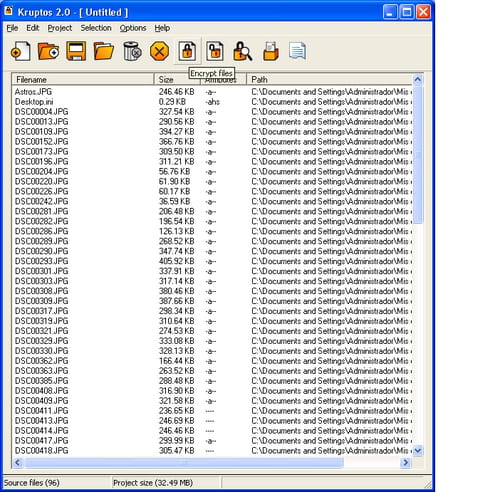The height and width of the screenshot is (492, 500).
Task: Sort by the Filename column header
Action: click(83, 79)
